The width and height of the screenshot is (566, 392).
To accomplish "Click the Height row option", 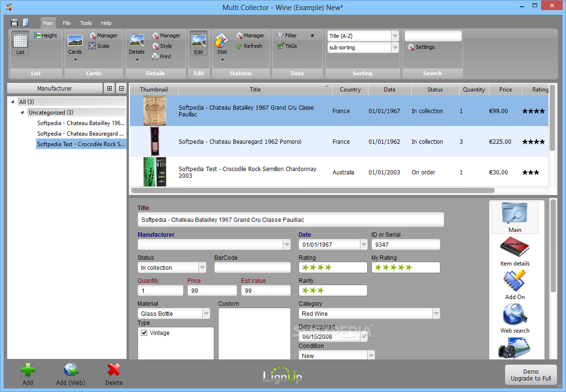I will (x=46, y=35).
